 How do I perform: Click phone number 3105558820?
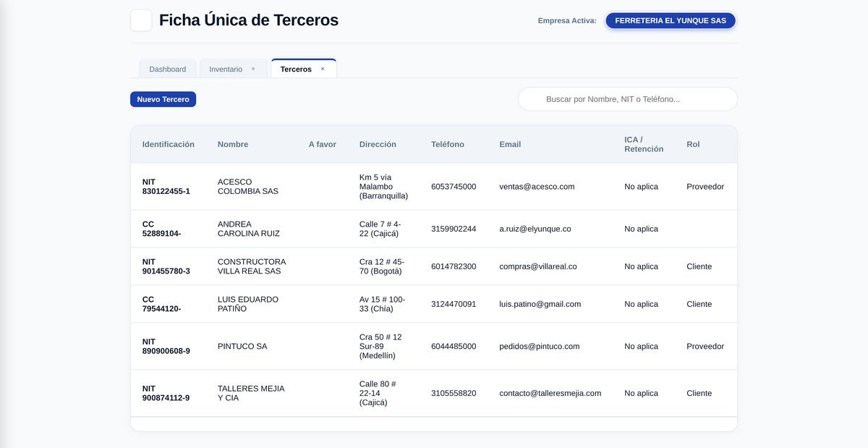454,393
